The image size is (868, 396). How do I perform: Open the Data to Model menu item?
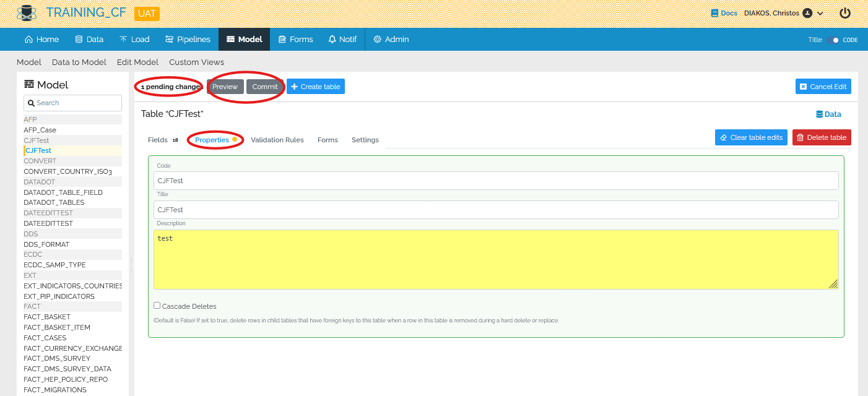[x=79, y=62]
